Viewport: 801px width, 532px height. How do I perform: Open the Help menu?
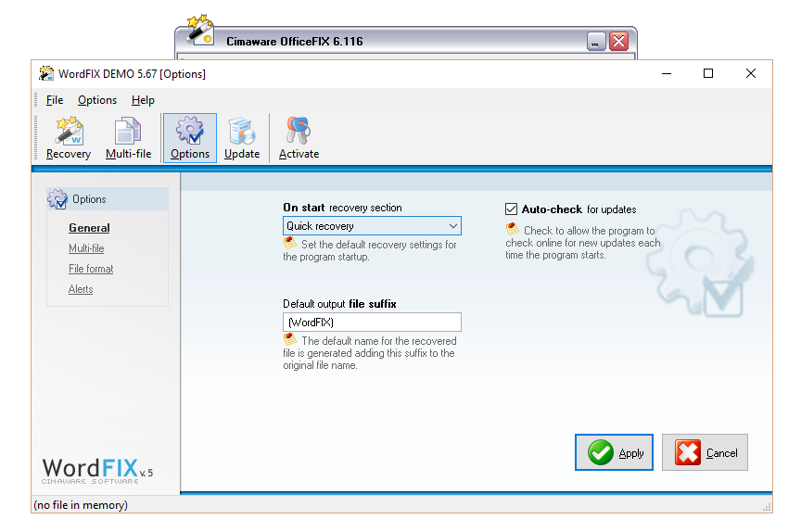[143, 100]
